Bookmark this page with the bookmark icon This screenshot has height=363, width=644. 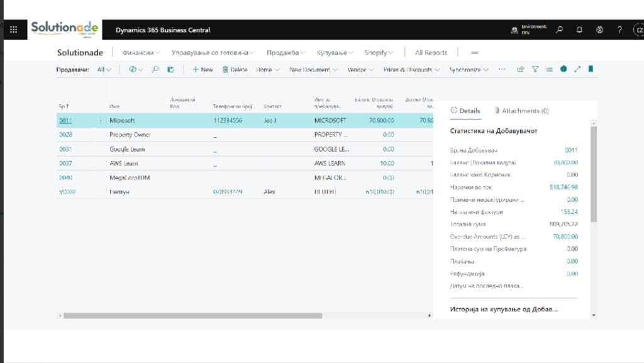click(x=591, y=69)
